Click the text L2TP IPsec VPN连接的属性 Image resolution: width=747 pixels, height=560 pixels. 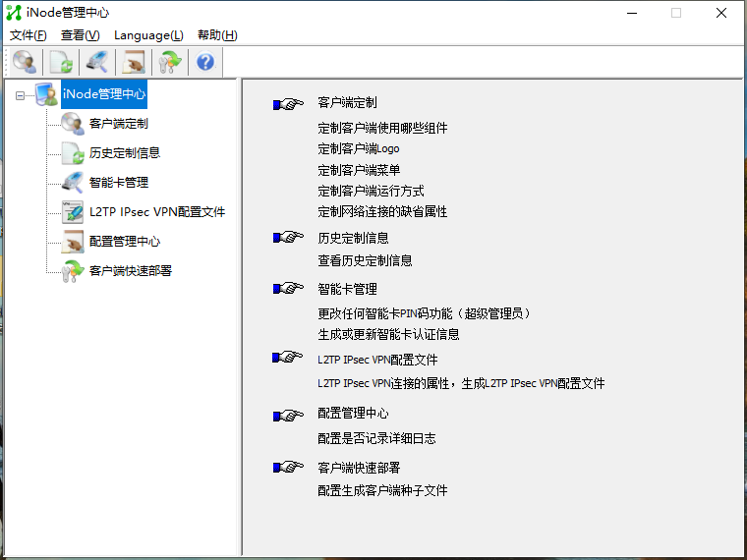click(x=383, y=384)
